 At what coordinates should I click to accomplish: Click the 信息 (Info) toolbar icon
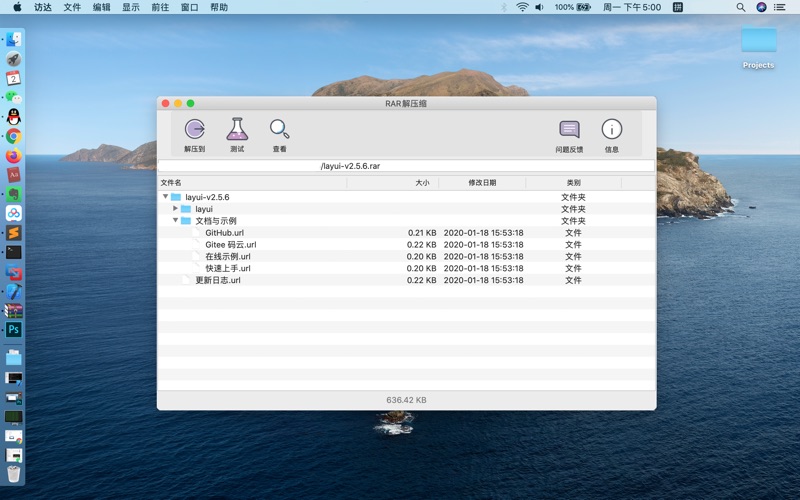click(611, 129)
